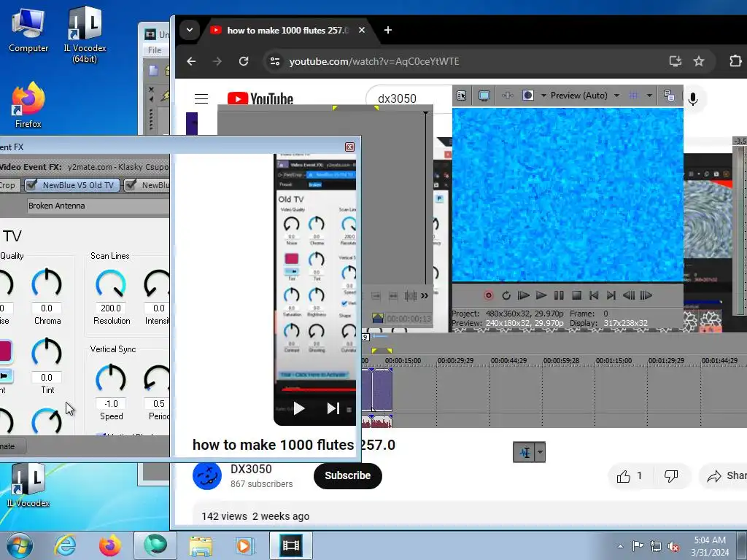Open the browser extensions puzzle icon

click(x=735, y=61)
